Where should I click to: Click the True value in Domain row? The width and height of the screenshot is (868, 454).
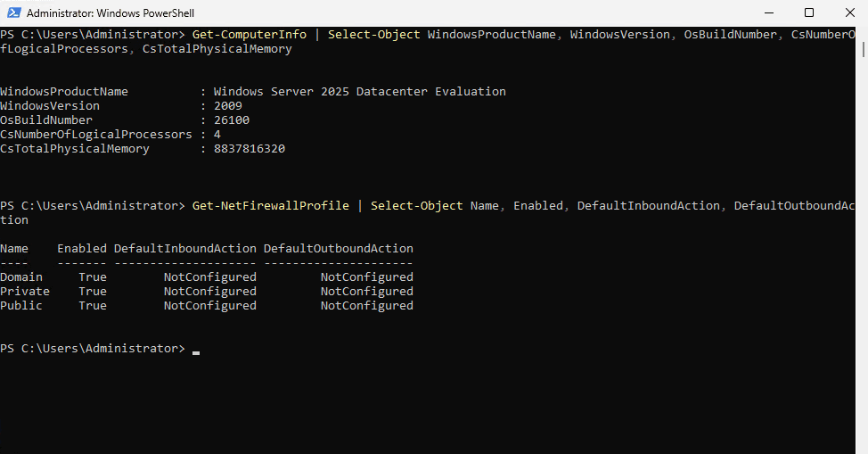point(93,277)
